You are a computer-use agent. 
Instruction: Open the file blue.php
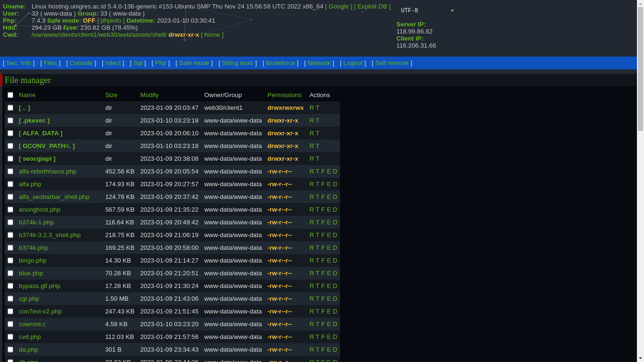coord(31,273)
